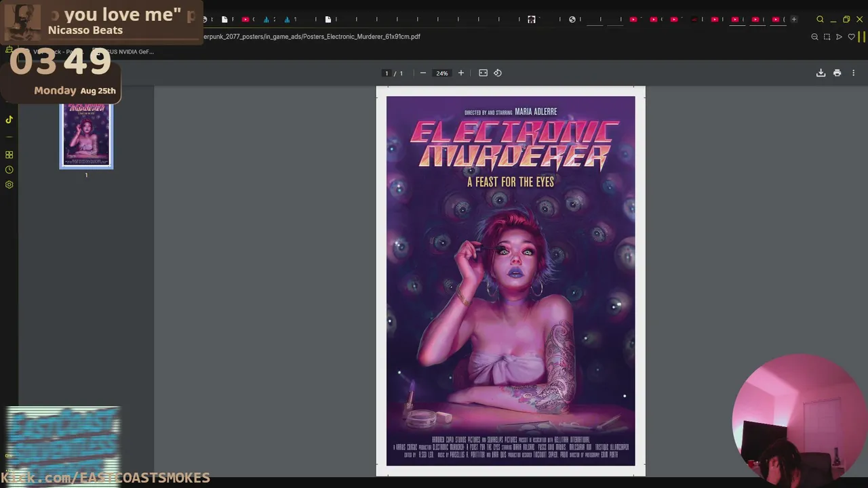This screenshot has width=868, height=488.
Task: Click the page zoom magnifier in address bar
Action: [x=814, y=37]
